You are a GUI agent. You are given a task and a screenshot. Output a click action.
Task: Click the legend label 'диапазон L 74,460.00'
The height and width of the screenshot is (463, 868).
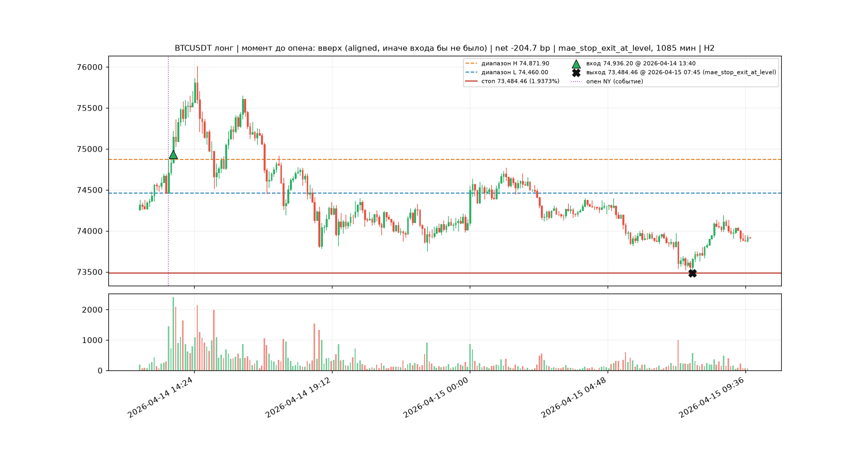[x=514, y=73]
